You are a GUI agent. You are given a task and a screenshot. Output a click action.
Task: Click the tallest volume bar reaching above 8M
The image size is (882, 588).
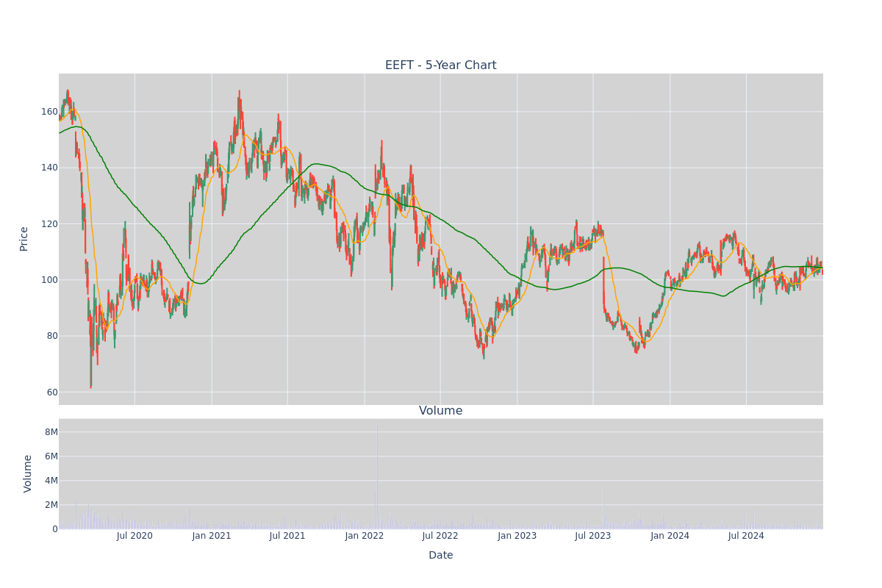coord(378,476)
